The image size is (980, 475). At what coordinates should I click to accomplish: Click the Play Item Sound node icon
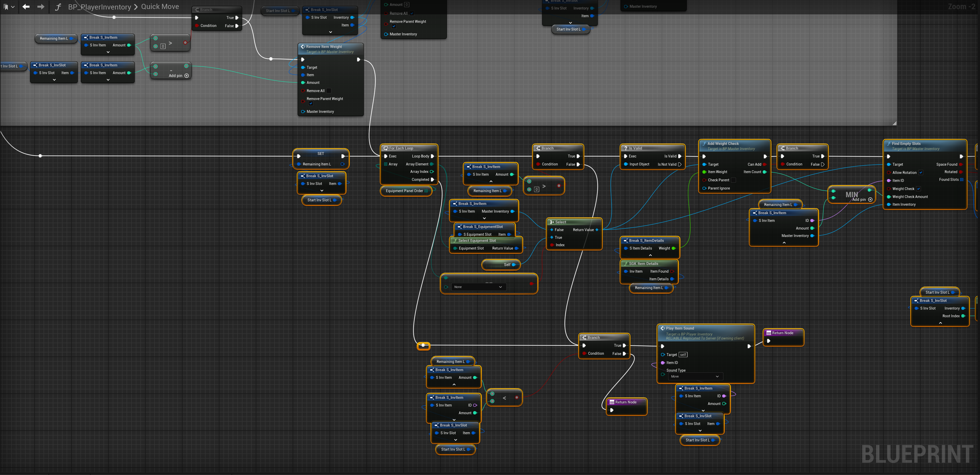click(x=662, y=329)
